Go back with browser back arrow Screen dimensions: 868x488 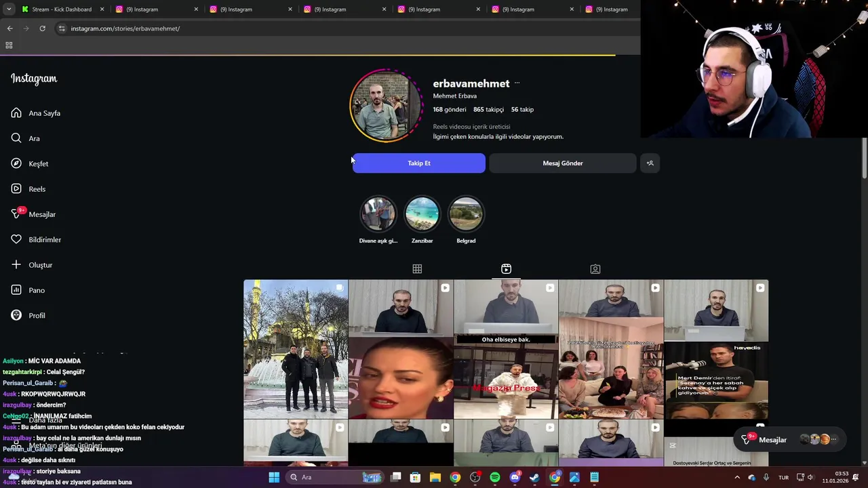[x=9, y=28]
